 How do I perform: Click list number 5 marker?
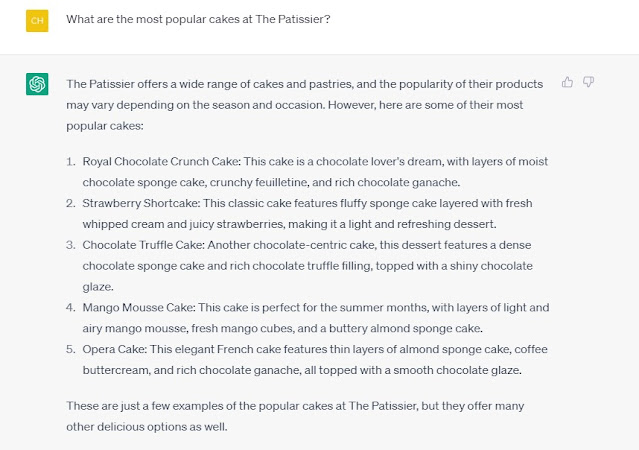71,349
